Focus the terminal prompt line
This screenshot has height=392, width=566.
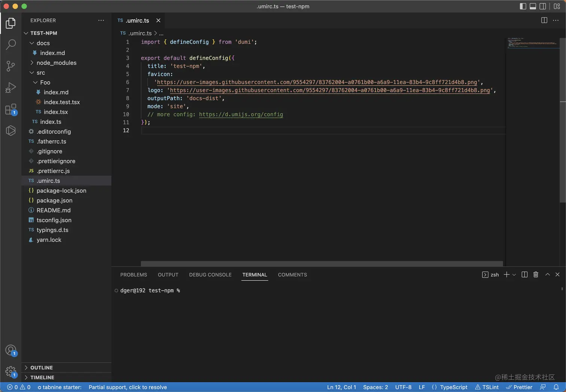pos(150,291)
